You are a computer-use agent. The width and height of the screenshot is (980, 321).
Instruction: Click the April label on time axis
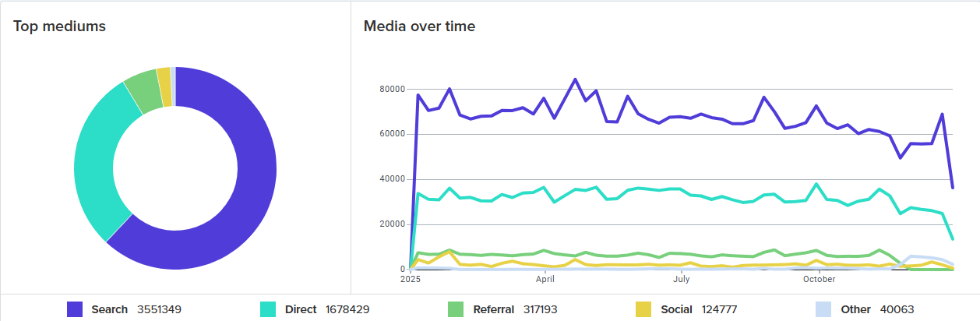545,277
